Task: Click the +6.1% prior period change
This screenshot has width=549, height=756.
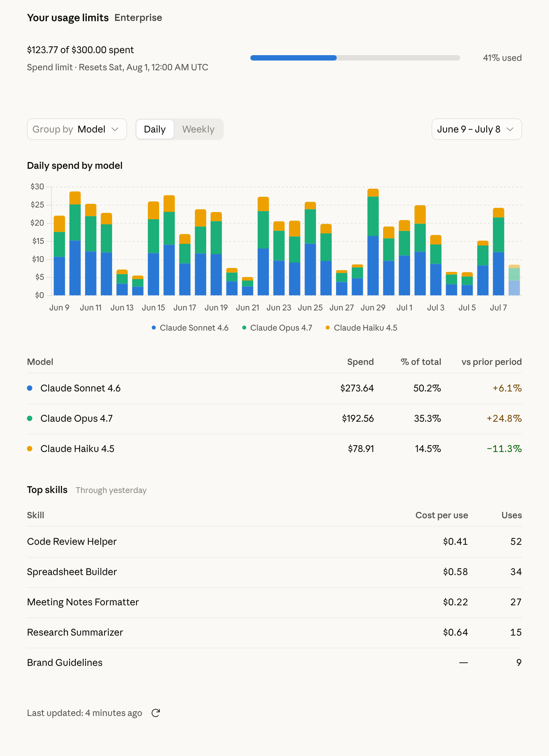Action: (x=507, y=388)
